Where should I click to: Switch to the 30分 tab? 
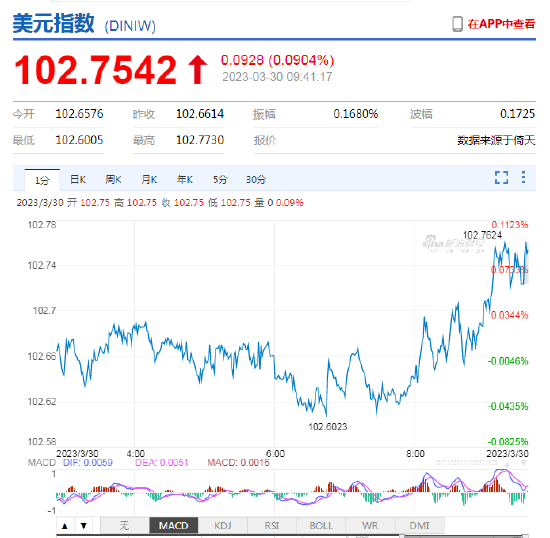point(256,180)
